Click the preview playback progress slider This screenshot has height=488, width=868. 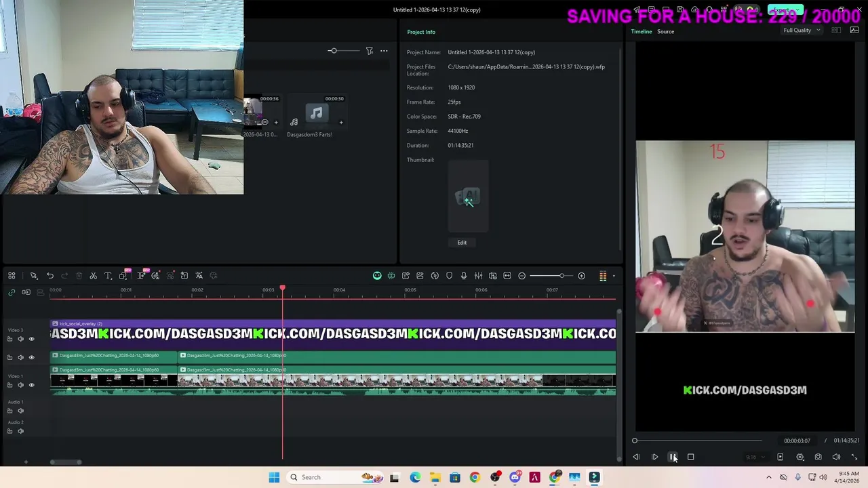tap(698, 441)
